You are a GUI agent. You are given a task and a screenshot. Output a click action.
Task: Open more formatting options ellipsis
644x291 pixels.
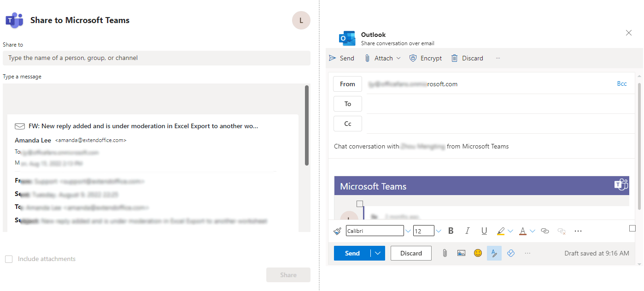579,231
